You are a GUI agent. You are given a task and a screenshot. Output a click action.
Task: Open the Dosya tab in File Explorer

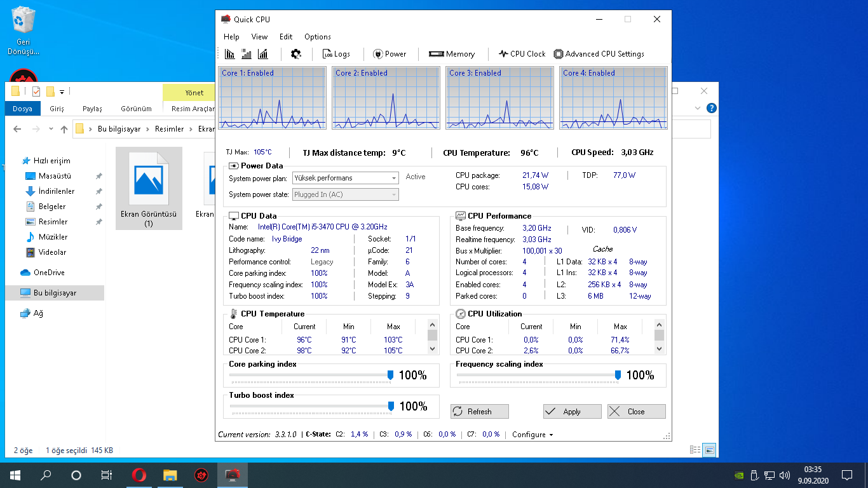coord(23,109)
